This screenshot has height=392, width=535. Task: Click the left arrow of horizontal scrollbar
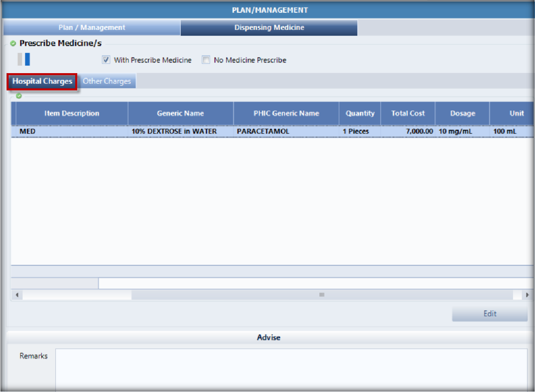17,295
